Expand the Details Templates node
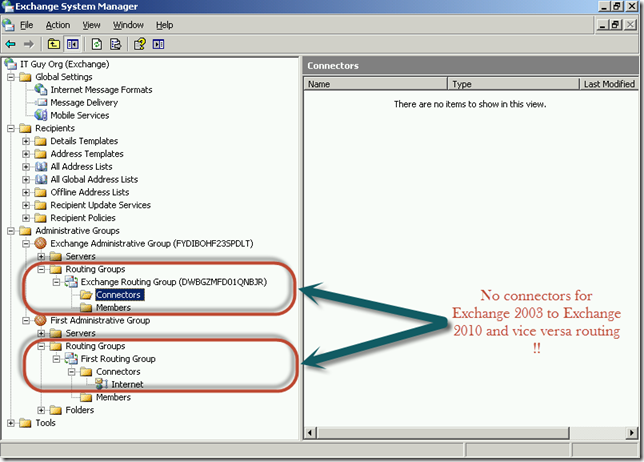The height and width of the screenshot is (462, 644). (x=26, y=141)
